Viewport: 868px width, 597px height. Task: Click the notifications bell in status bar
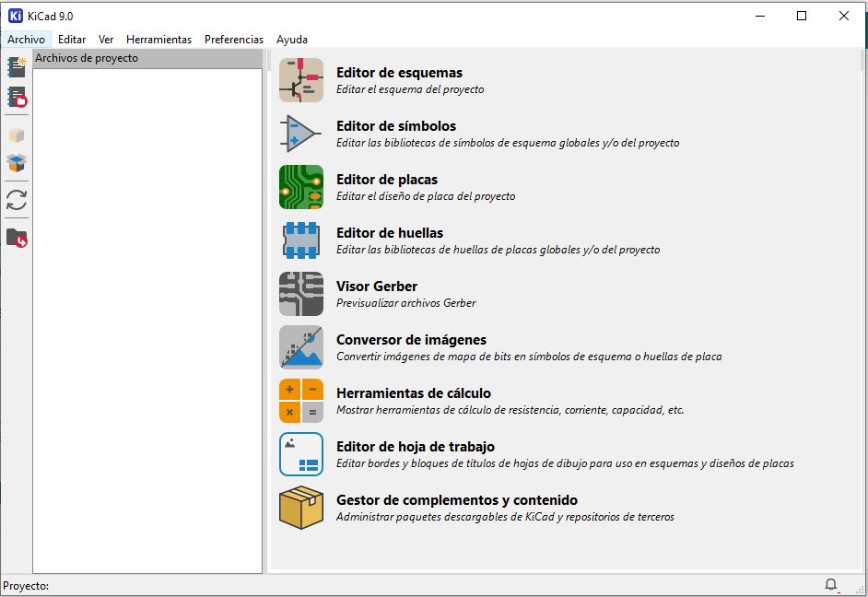[831, 584]
